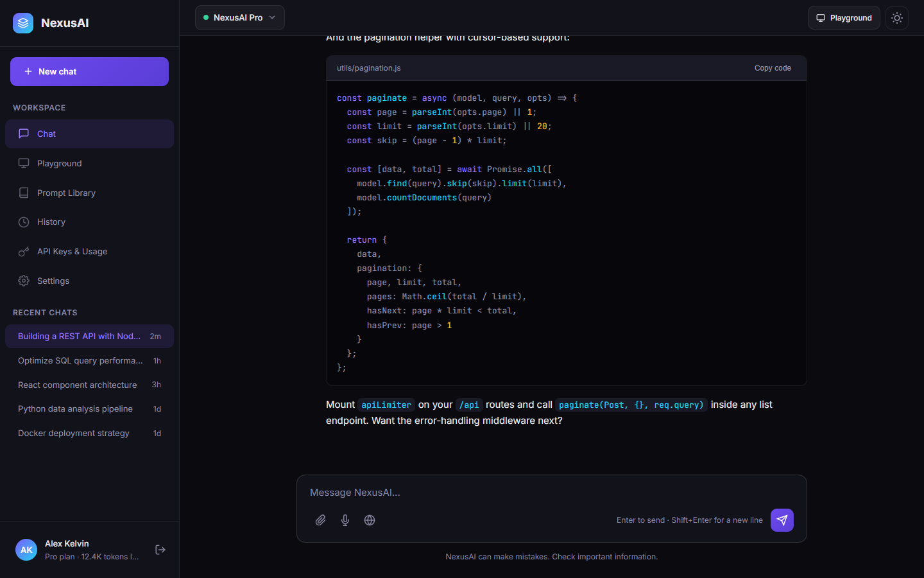924x578 pixels.
Task: Start voice input with the microphone icon
Action: coord(345,520)
